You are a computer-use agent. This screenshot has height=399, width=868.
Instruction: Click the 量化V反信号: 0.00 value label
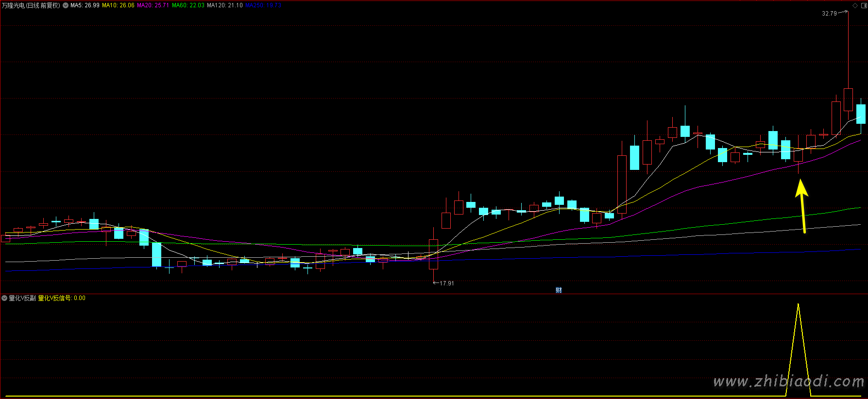tap(62, 298)
